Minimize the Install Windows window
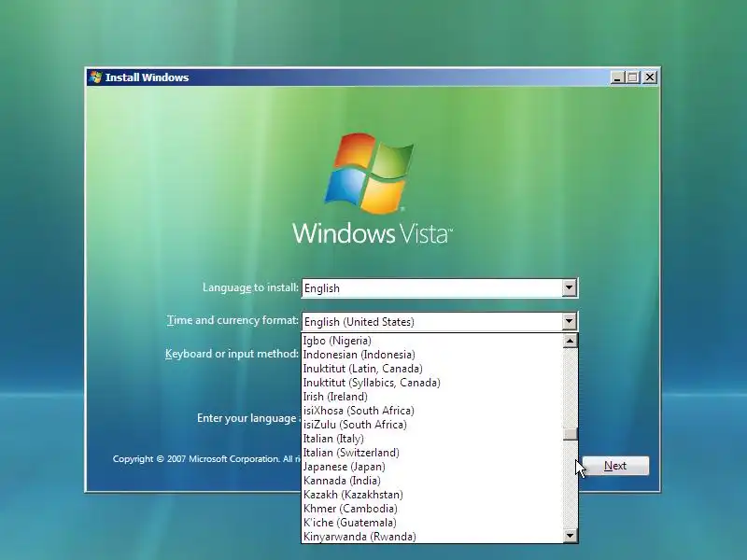747x560 pixels. pyautogui.click(x=617, y=77)
